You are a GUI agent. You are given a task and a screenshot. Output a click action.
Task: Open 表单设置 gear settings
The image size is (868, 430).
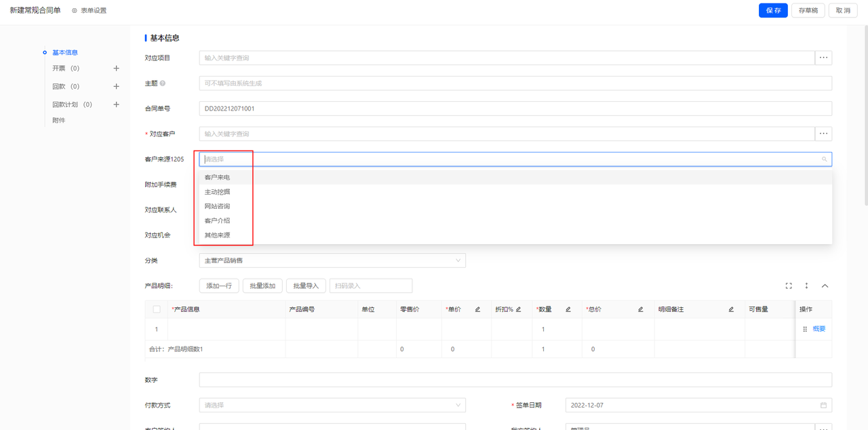pyautogui.click(x=89, y=11)
